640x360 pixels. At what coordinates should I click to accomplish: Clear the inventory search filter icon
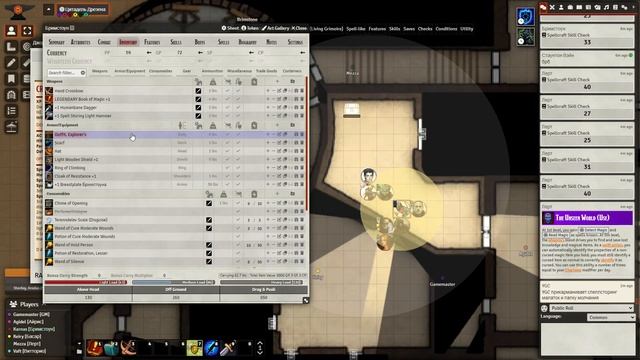(x=83, y=73)
